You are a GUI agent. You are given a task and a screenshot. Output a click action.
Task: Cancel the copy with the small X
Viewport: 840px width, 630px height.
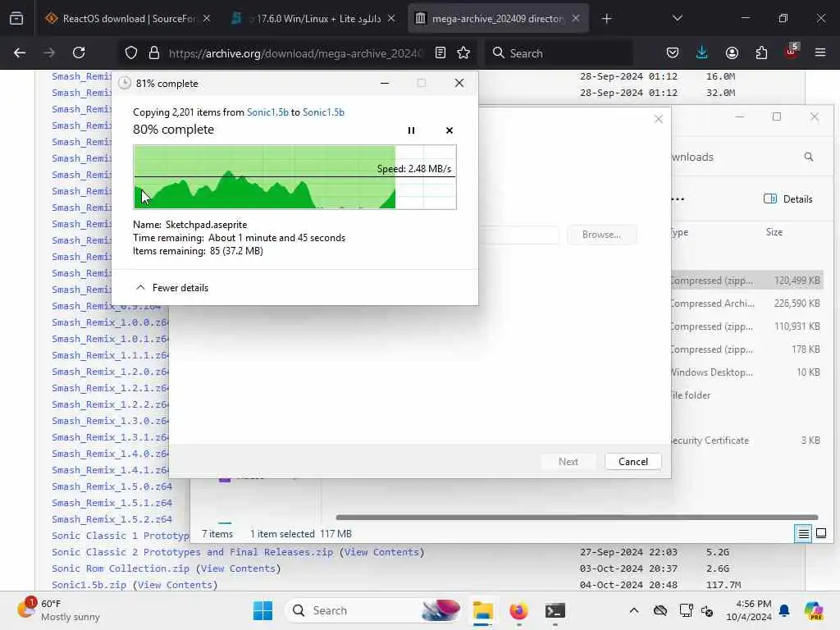tap(450, 130)
